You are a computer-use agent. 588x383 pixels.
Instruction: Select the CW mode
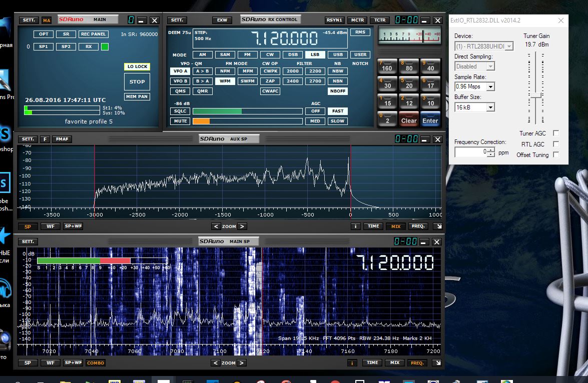[x=270, y=54]
